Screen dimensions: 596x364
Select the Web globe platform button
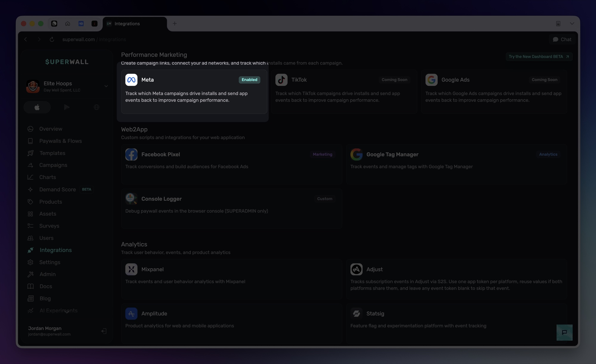click(96, 107)
